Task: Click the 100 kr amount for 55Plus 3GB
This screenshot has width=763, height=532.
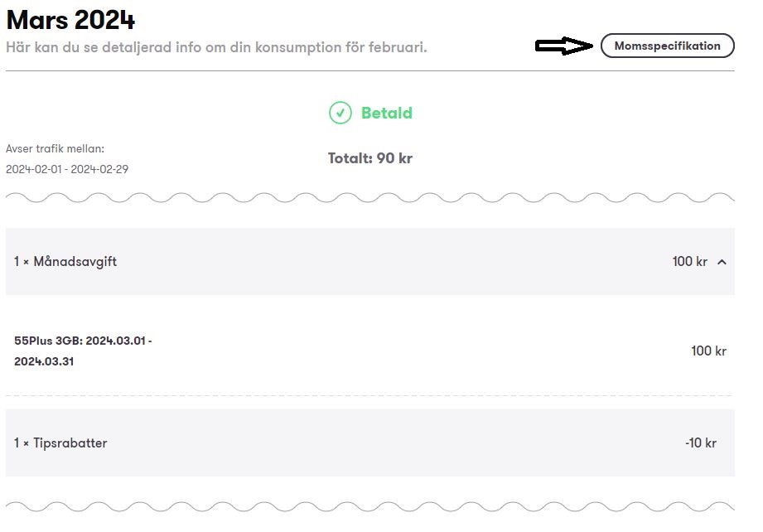Action: 708,351
